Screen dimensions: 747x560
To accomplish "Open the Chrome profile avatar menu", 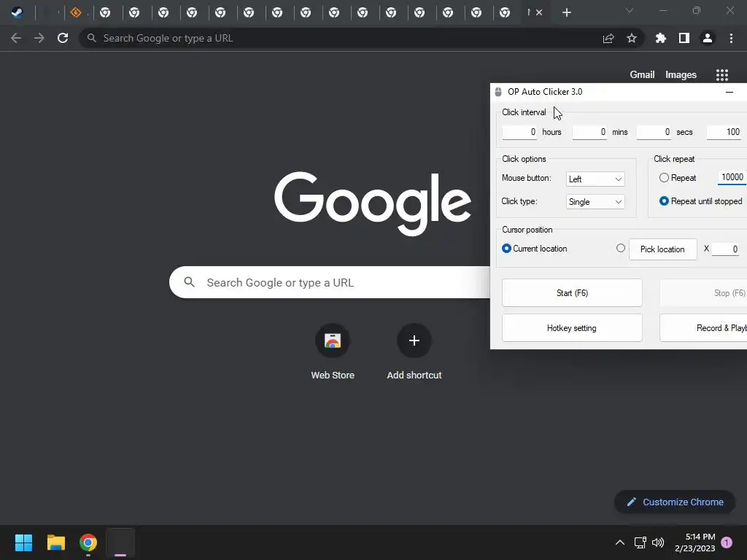I will tap(708, 38).
